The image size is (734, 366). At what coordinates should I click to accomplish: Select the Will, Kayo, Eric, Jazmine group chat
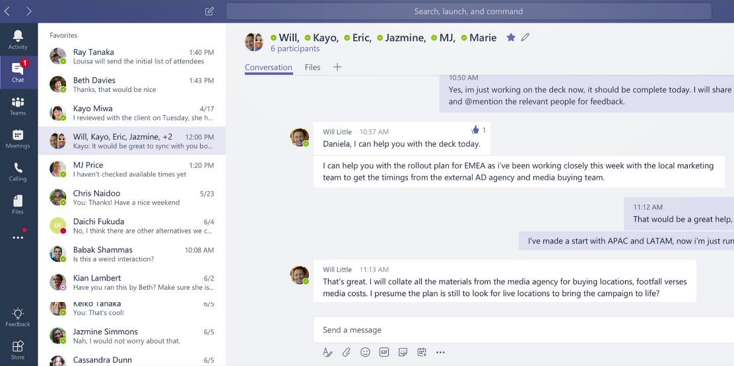coord(132,141)
